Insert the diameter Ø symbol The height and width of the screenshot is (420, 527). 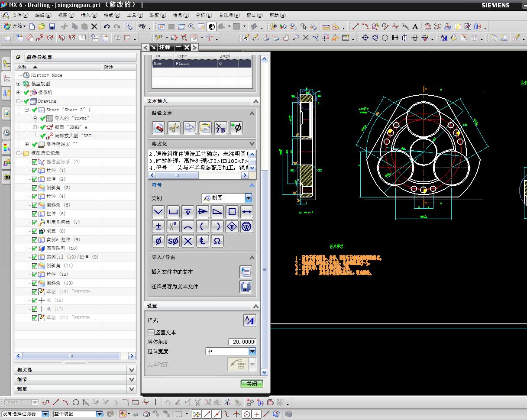[x=158, y=241]
